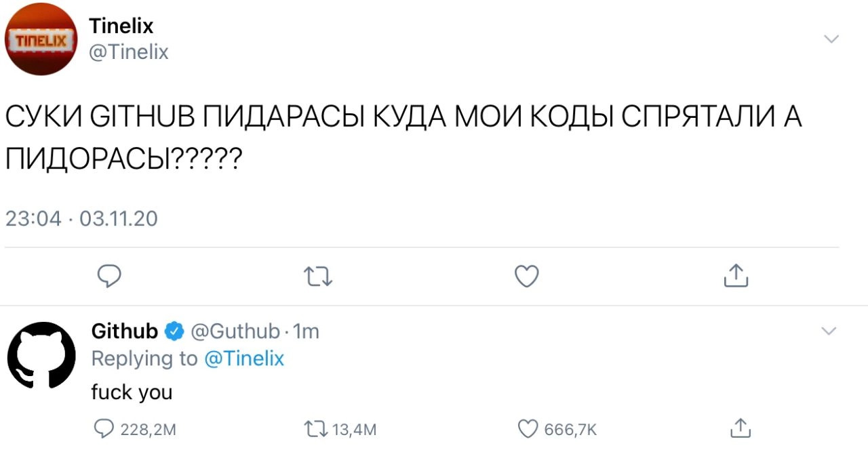This screenshot has width=868, height=452.
Task: Click the Github display name
Action: 125,331
